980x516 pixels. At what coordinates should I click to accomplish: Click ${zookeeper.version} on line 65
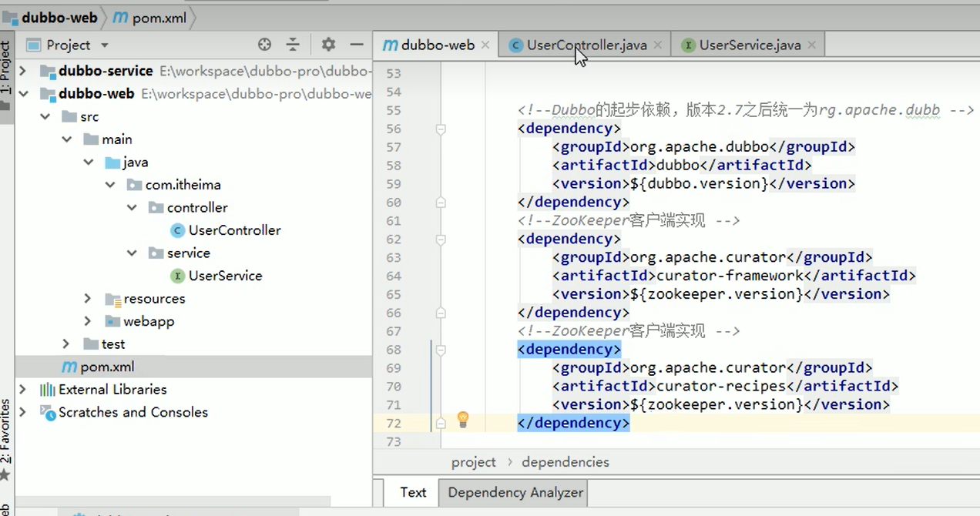pyautogui.click(x=717, y=294)
